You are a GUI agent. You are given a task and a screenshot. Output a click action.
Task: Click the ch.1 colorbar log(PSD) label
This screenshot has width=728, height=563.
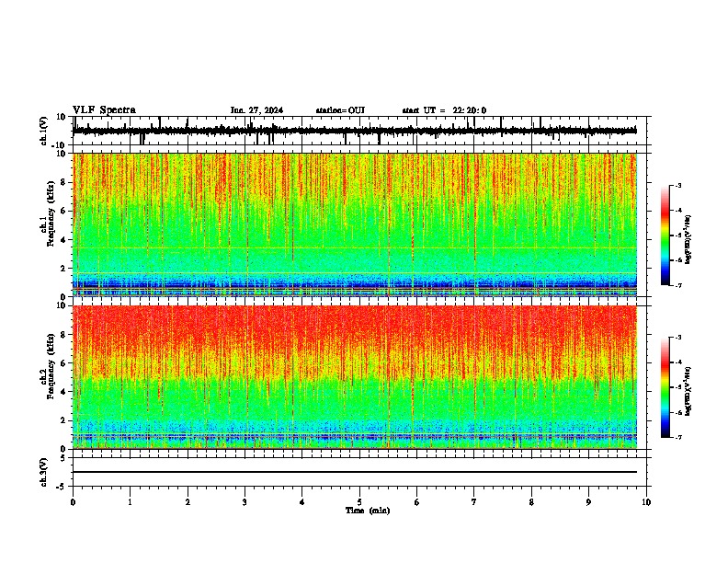(x=688, y=240)
